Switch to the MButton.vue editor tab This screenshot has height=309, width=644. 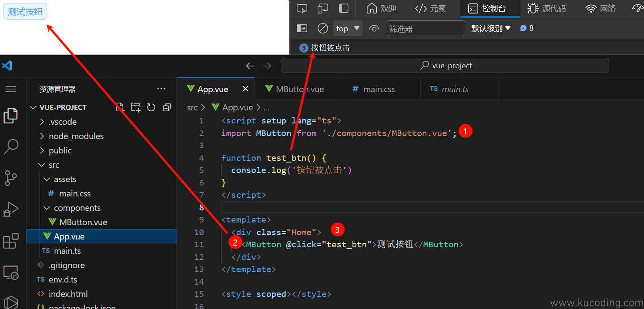[299, 89]
